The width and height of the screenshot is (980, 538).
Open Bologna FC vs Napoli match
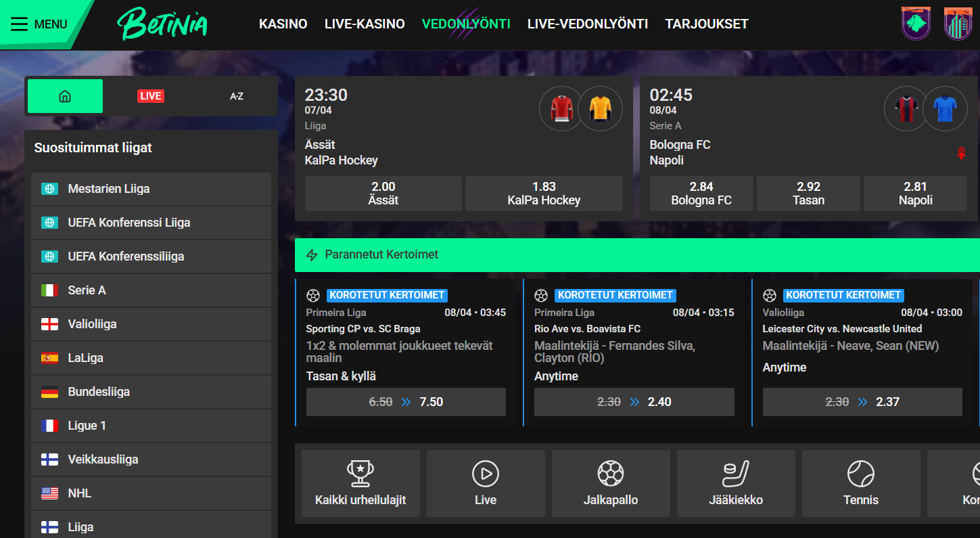tap(680, 152)
